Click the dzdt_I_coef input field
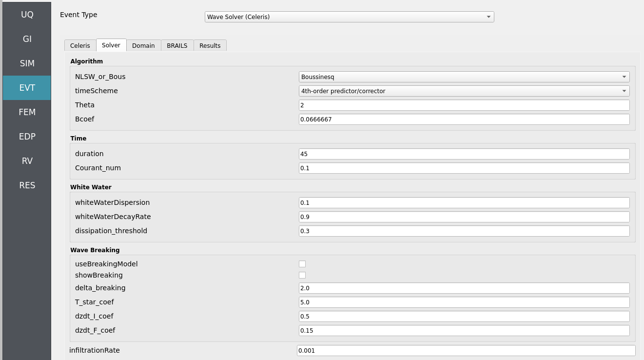The height and width of the screenshot is (360, 644). [464, 316]
